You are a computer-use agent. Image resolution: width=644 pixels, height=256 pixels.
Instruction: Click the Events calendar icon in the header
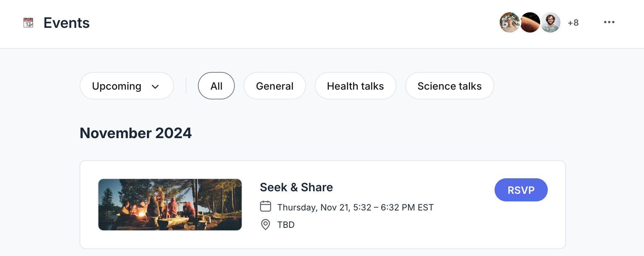[x=28, y=23]
